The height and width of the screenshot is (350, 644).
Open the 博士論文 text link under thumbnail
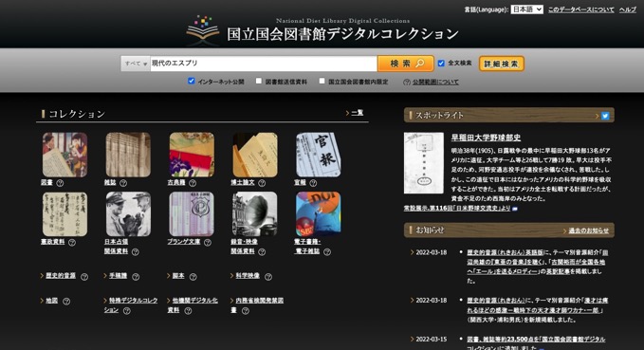click(x=243, y=182)
